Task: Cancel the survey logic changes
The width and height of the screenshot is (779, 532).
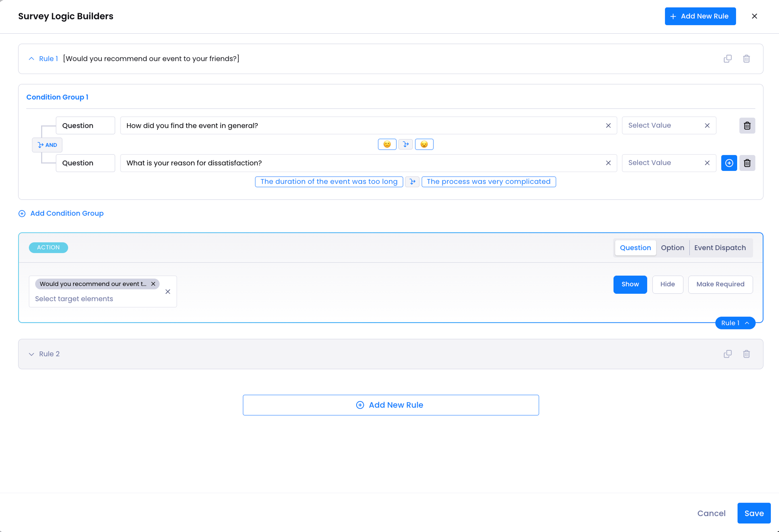Action: [x=711, y=513]
